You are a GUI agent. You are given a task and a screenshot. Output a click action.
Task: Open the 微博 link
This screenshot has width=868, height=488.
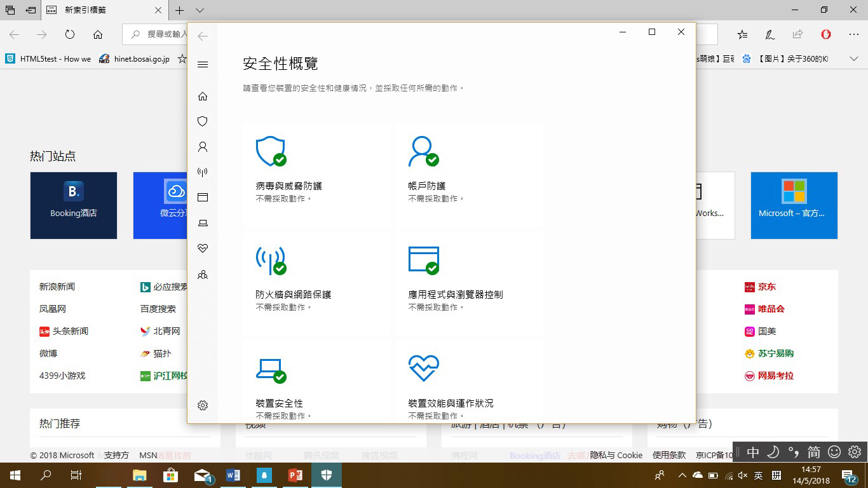[x=48, y=353]
